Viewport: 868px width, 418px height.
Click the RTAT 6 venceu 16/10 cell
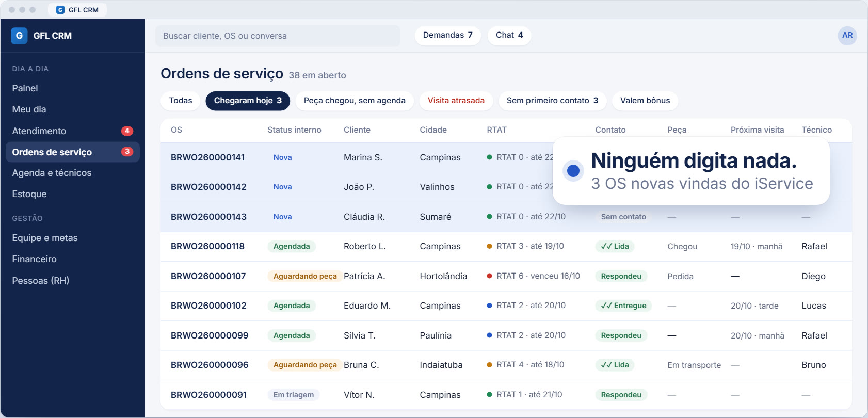coord(534,276)
